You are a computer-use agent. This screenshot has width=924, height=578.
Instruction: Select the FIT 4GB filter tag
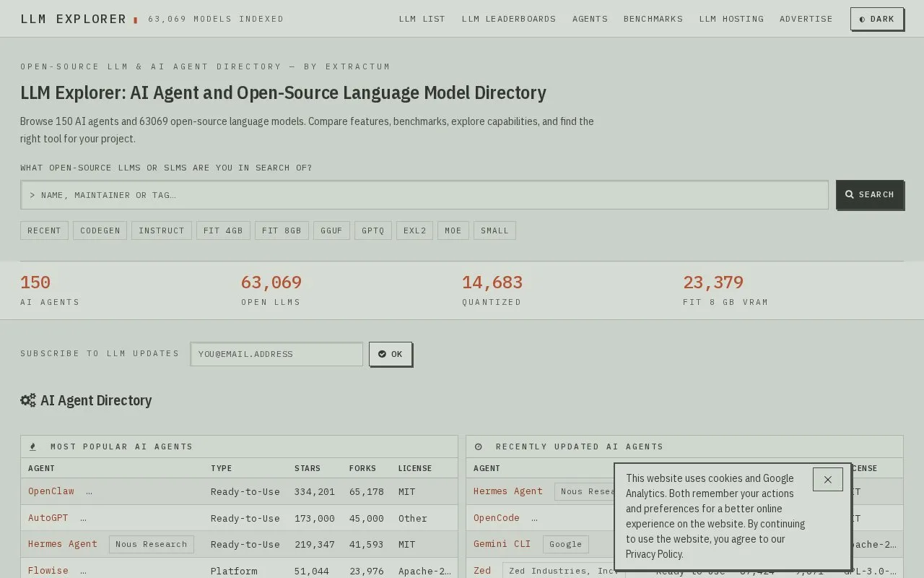(223, 230)
